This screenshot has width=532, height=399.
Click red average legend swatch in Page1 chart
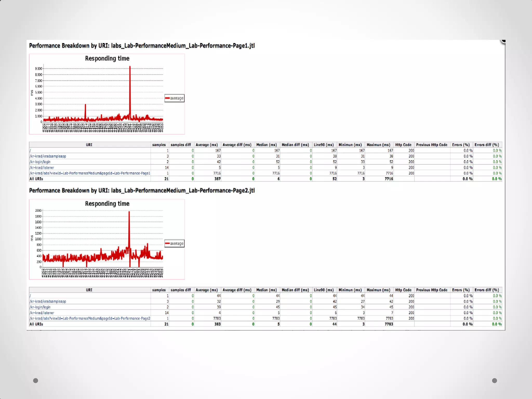click(168, 98)
